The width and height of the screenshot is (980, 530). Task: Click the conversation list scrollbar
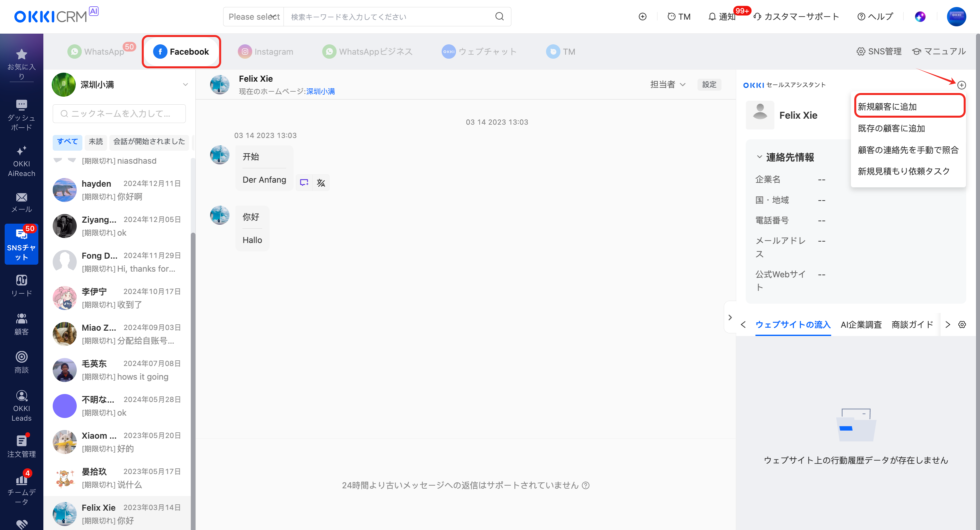click(x=193, y=380)
